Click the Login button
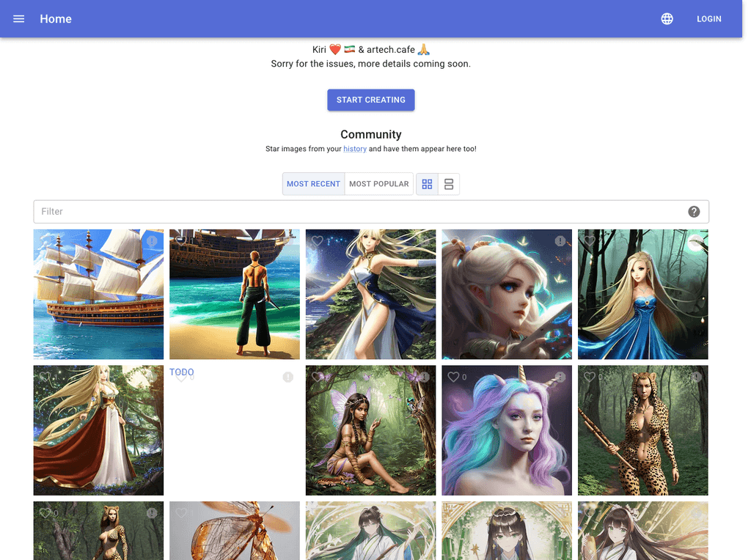 (x=709, y=18)
